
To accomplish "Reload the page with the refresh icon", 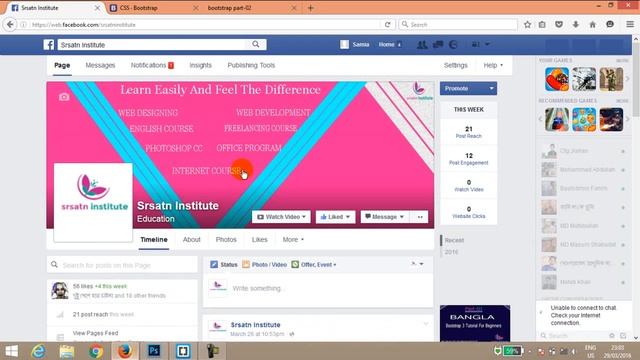I will [x=388, y=24].
